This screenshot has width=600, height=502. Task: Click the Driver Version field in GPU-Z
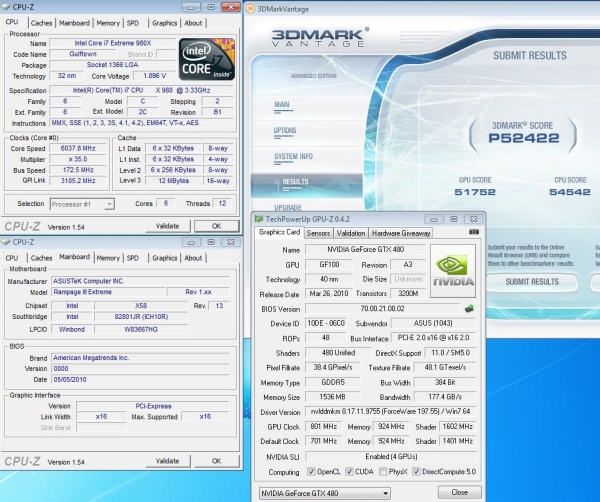tap(390, 411)
